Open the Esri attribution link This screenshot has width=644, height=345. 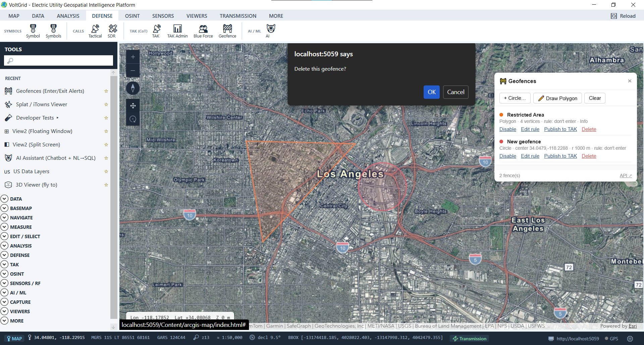(x=633, y=326)
